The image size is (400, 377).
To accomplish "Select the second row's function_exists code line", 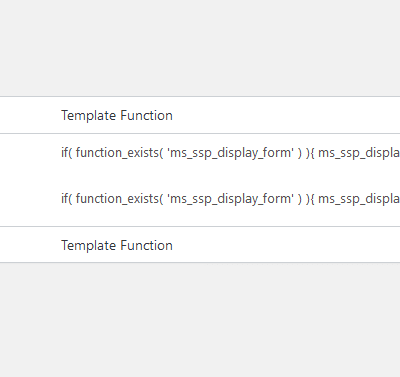I will pyautogui.click(x=230, y=199).
